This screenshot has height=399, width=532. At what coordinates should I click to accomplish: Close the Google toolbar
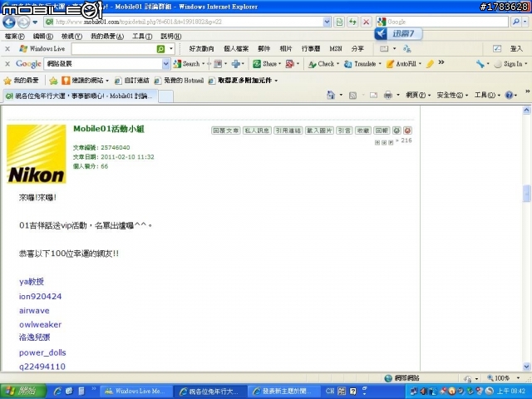pos(7,64)
